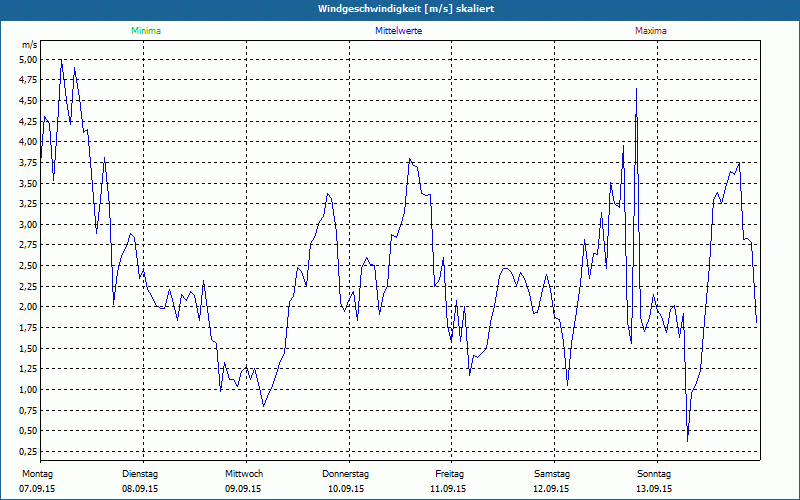The image size is (800, 500).
Task: Click the 1,50 y-axis value
Action: (29, 348)
